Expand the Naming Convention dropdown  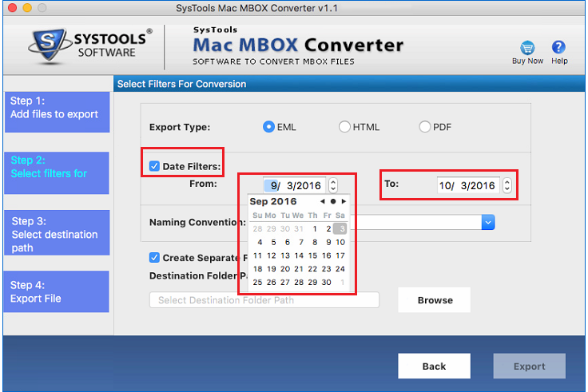tap(489, 223)
